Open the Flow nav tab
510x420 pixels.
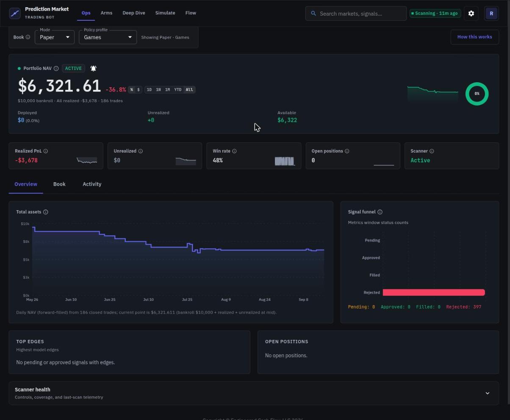point(191,13)
